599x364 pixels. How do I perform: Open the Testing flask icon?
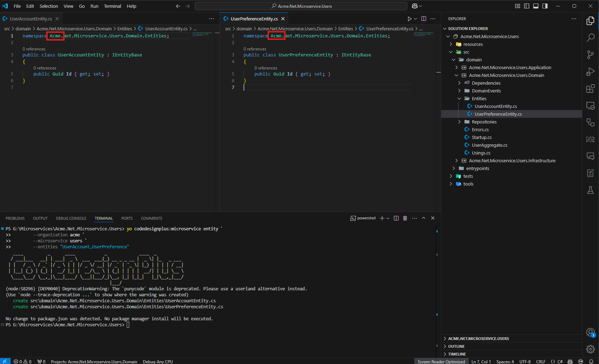pyautogui.click(x=590, y=190)
